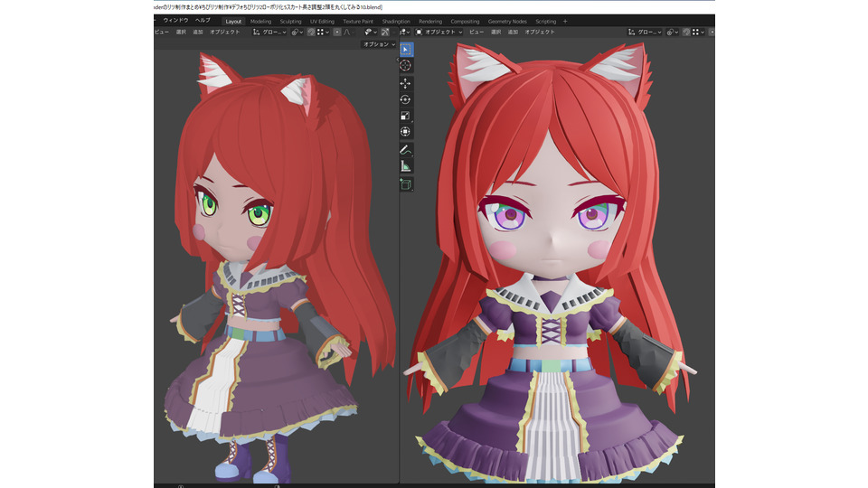The width and height of the screenshot is (868, 488).
Task: Open the ヘルプ menu
Action: (203, 20)
